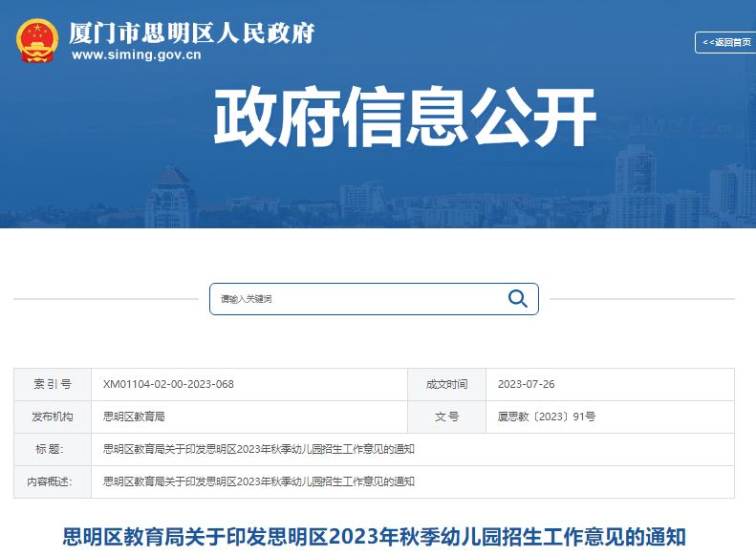Click the 索引号 label cell
The image size is (756, 556).
[53, 384]
